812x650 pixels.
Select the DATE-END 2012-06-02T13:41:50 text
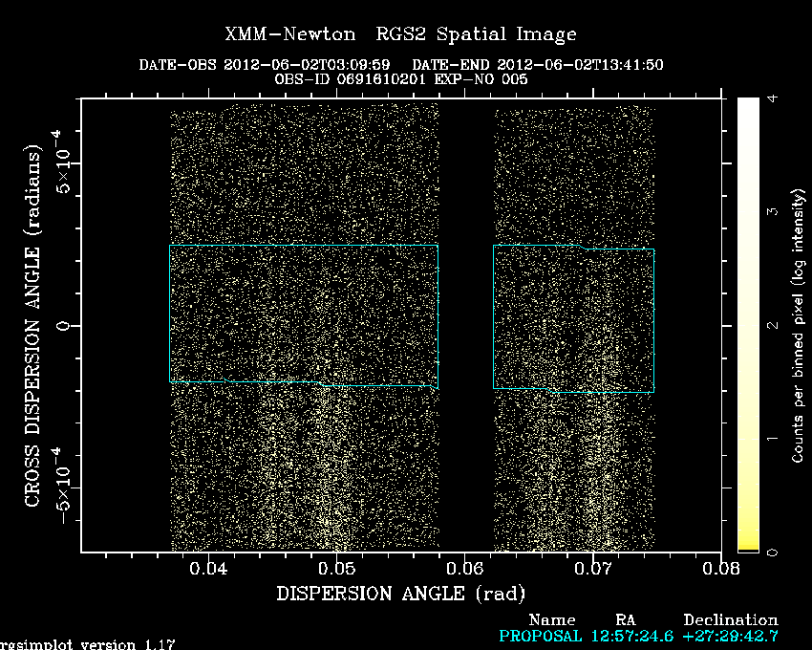538,65
